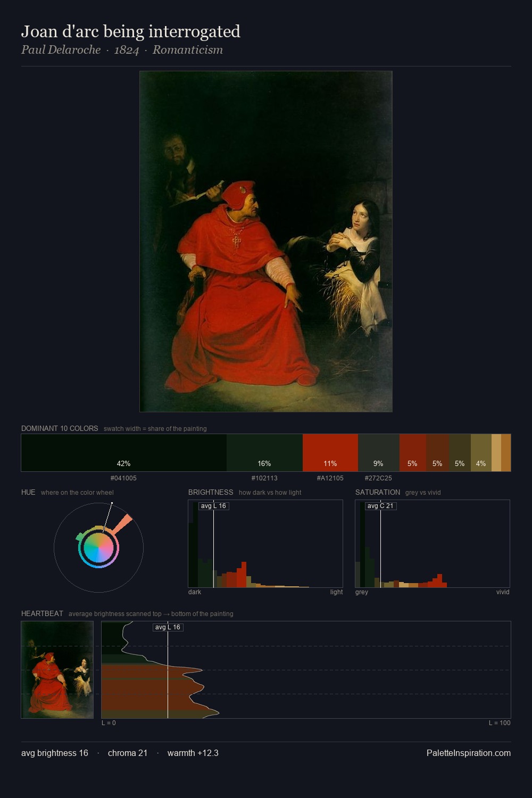
Task: Click the "avg C 21" label
Action: [x=380, y=506]
